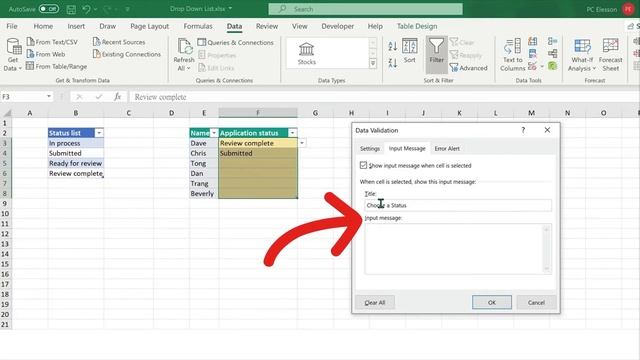Image resolution: width=640 pixels, height=360 pixels.
Task: Open the Get Data menu
Action: tap(13, 55)
